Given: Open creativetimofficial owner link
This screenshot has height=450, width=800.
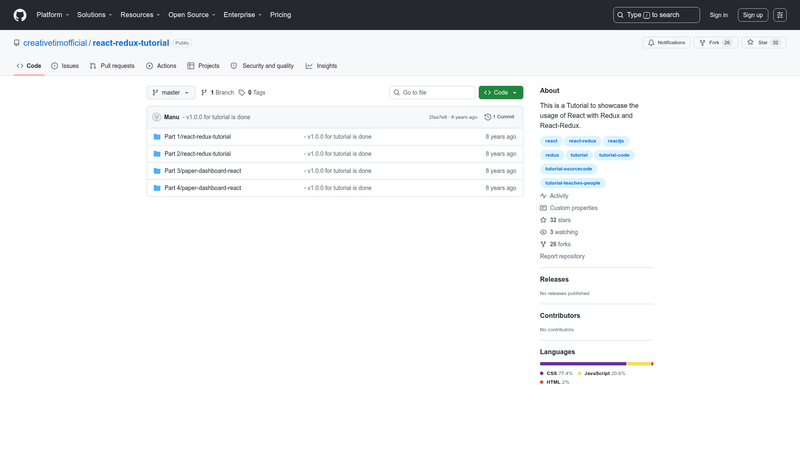Looking at the screenshot, I should [55, 43].
